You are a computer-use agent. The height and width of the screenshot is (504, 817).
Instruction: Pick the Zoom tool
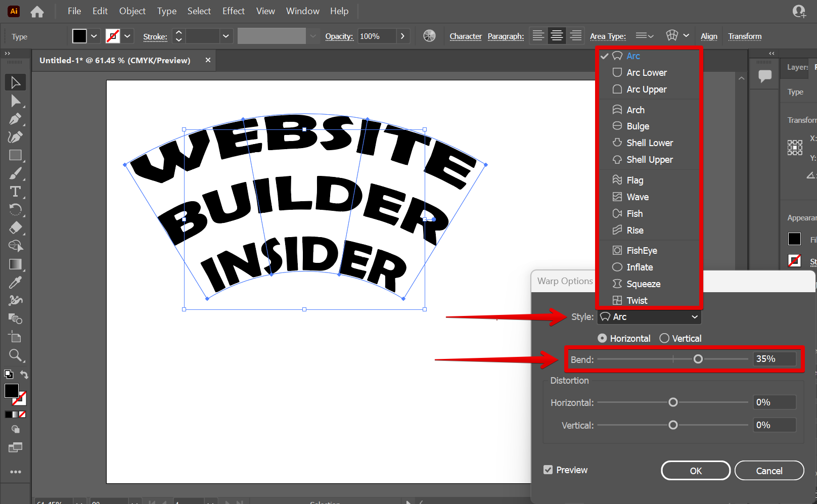coord(15,355)
